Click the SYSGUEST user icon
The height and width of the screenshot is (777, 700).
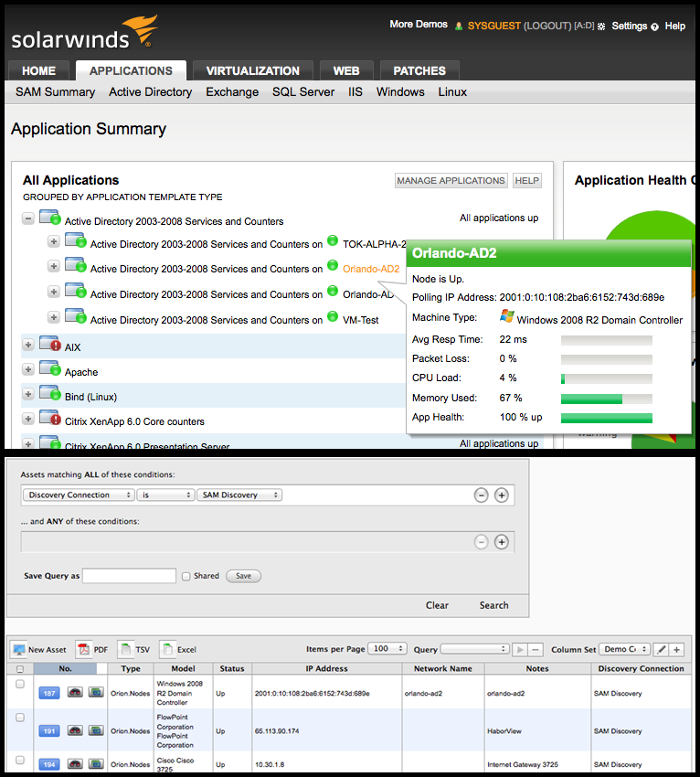click(459, 27)
